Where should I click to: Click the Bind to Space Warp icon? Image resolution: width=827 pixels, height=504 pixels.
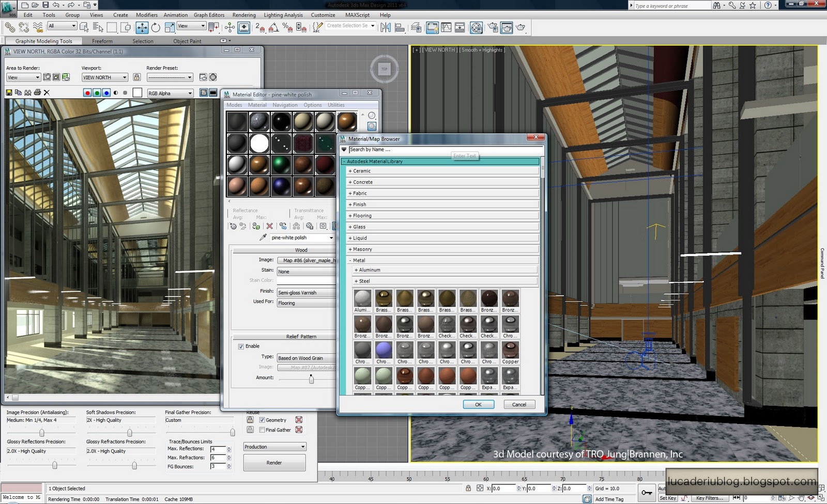[x=38, y=27]
